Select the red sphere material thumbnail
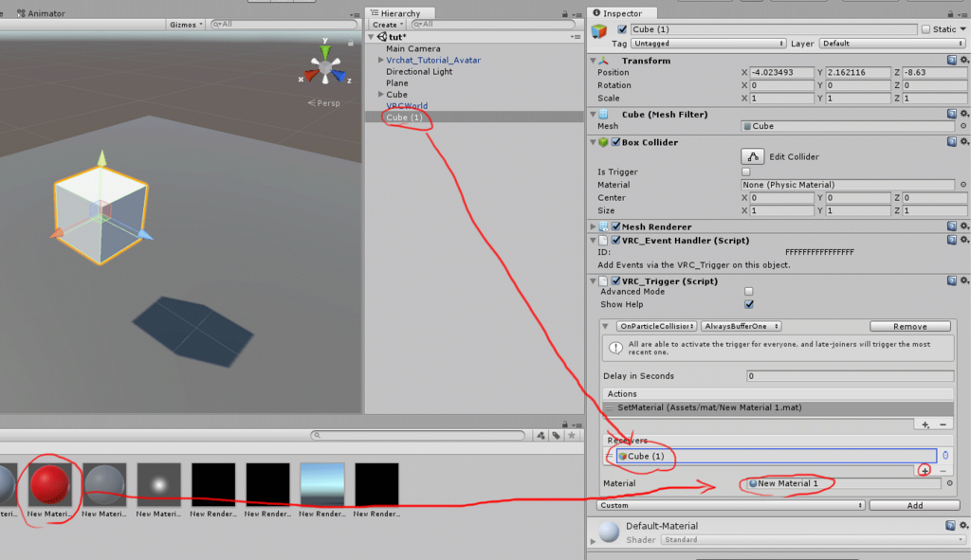The image size is (971, 560). pyautogui.click(x=49, y=484)
